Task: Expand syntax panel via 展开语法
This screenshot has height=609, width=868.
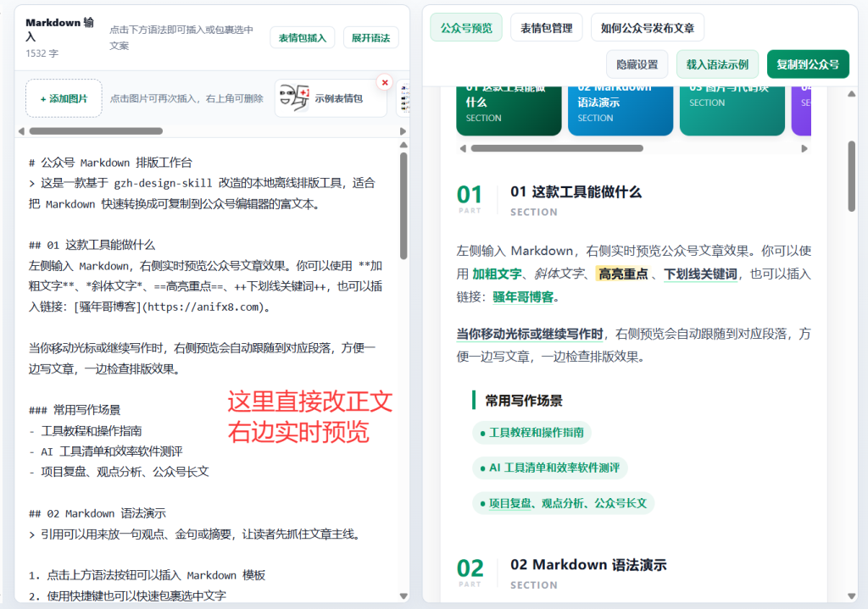Action: point(371,37)
